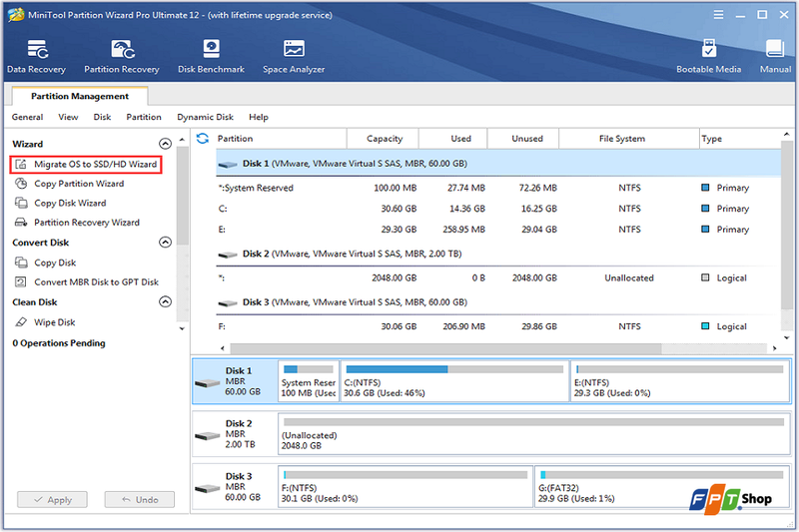Open Partition Recovery Wizard in sidebar
The image size is (799, 532).
pyautogui.click(x=87, y=222)
